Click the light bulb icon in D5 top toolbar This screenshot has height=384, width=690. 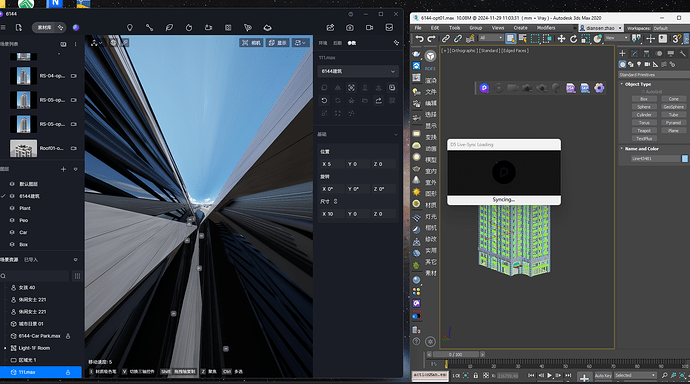pyautogui.click(x=129, y=27)
